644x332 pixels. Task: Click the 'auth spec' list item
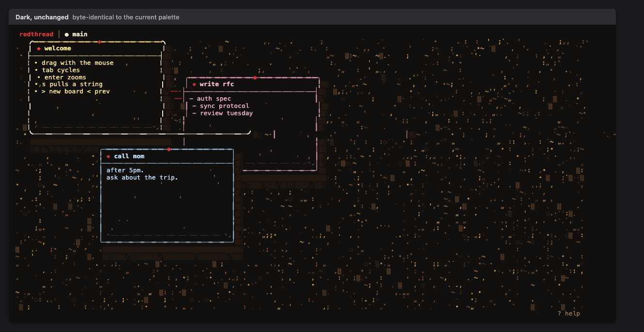click(214, 99)
